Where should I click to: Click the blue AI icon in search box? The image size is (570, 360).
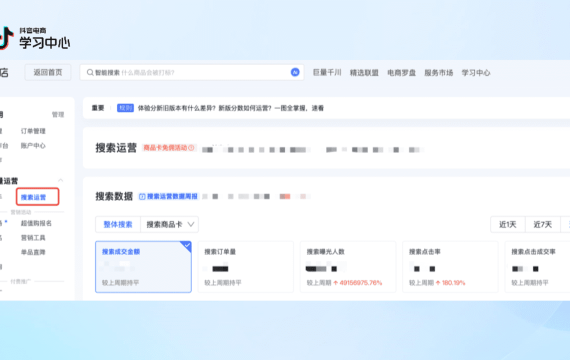click(x=295, y=72)
